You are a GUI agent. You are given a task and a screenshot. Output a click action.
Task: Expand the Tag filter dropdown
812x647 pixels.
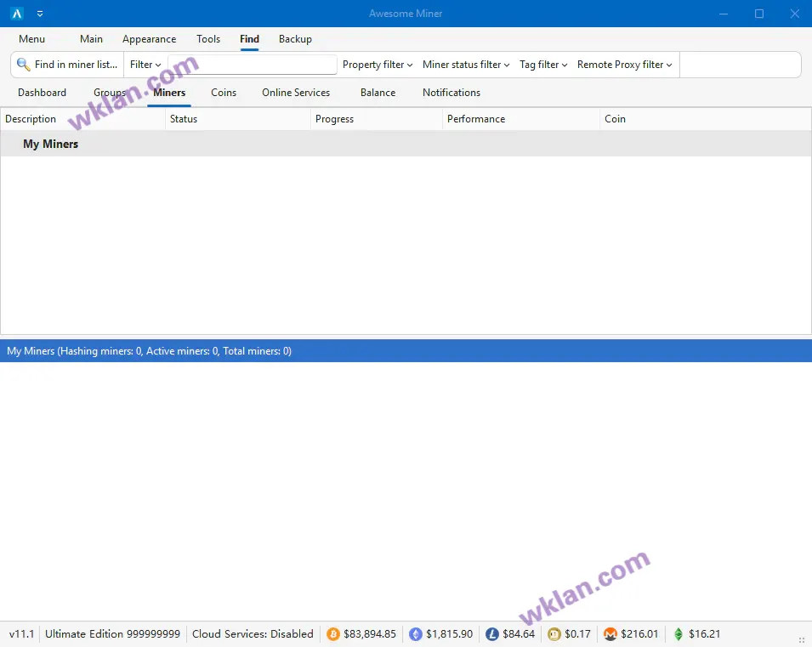(x=543, y=65)
